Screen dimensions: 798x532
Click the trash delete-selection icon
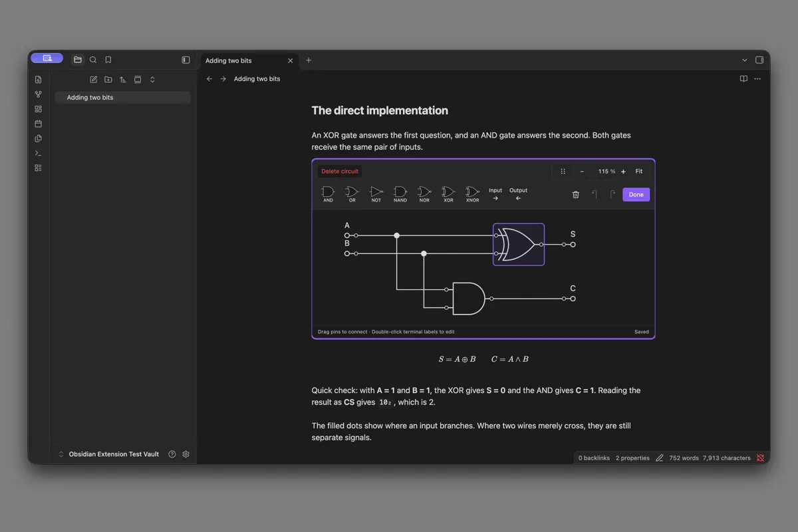click(x=576, y=195)
